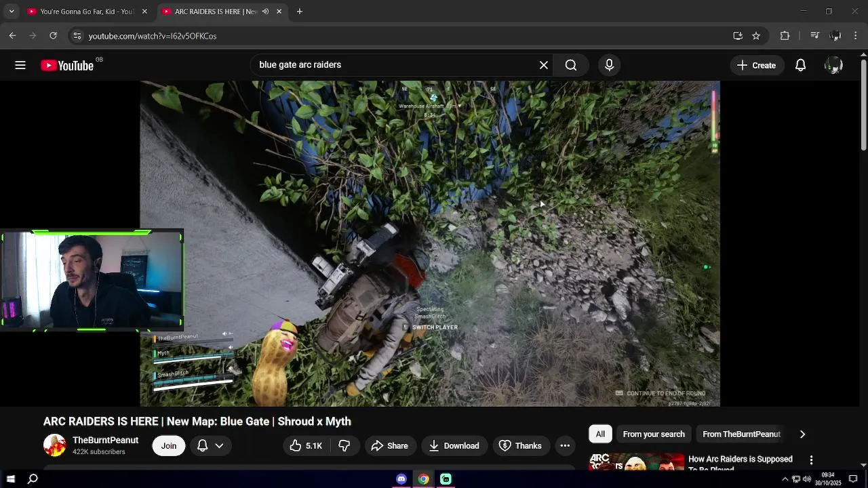Click the video title ARC RAIDERS IS HERE
The height and width of the screenshot is (488, 868).
197,422
